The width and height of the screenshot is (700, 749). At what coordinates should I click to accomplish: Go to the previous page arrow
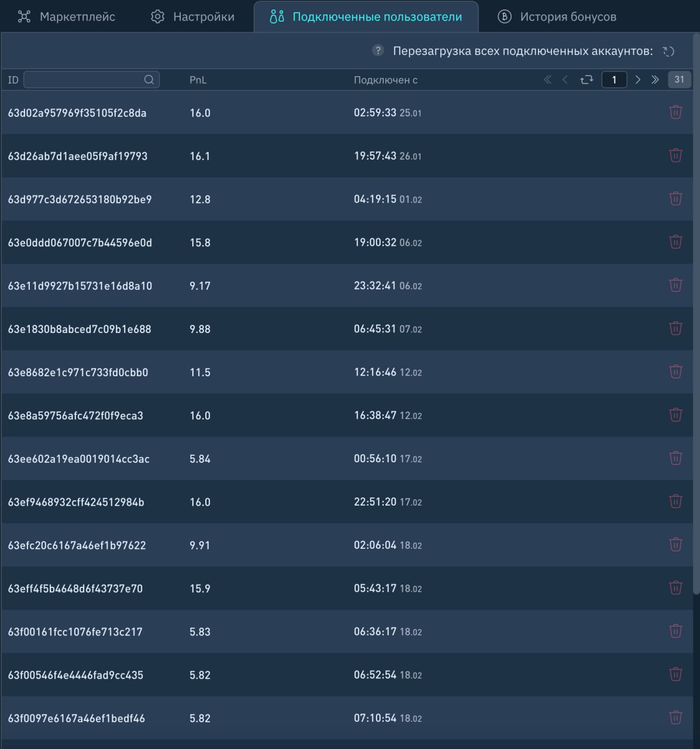pos(565,80)
